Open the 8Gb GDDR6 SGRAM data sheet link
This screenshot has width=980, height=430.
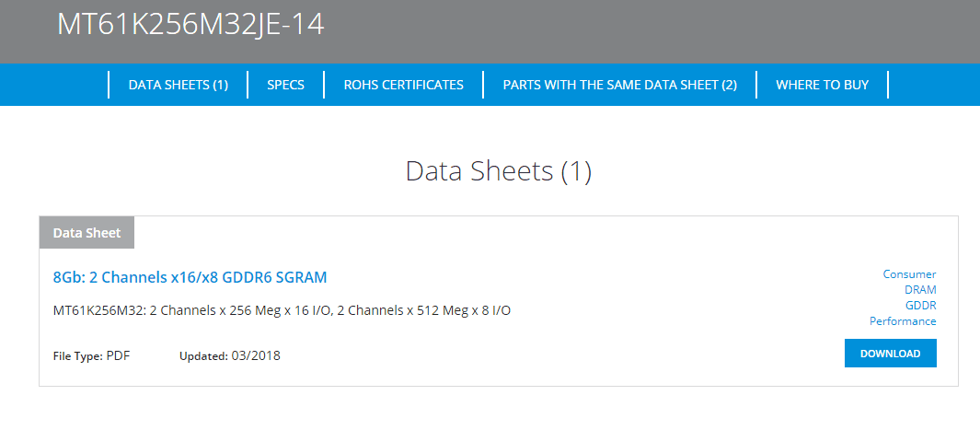pyautogui.click(x=190, y=277)
